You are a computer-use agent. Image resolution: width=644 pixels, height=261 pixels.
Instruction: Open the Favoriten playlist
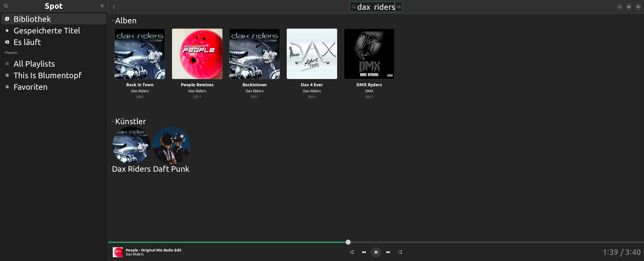click(x=54, y=87)
